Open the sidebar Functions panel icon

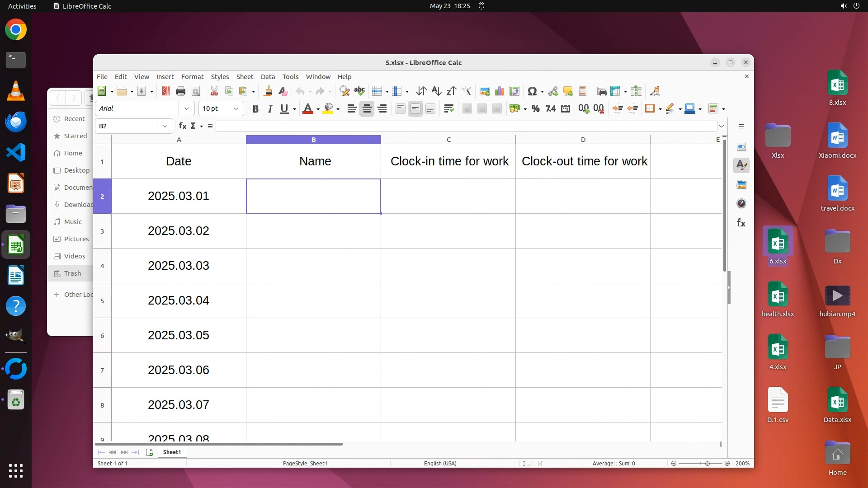741,223
